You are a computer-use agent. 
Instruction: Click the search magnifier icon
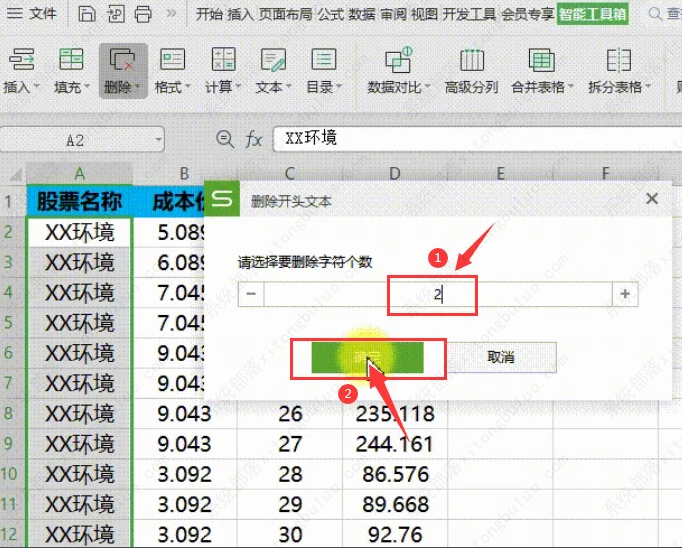pyautogui.click(x=655, y=14)
